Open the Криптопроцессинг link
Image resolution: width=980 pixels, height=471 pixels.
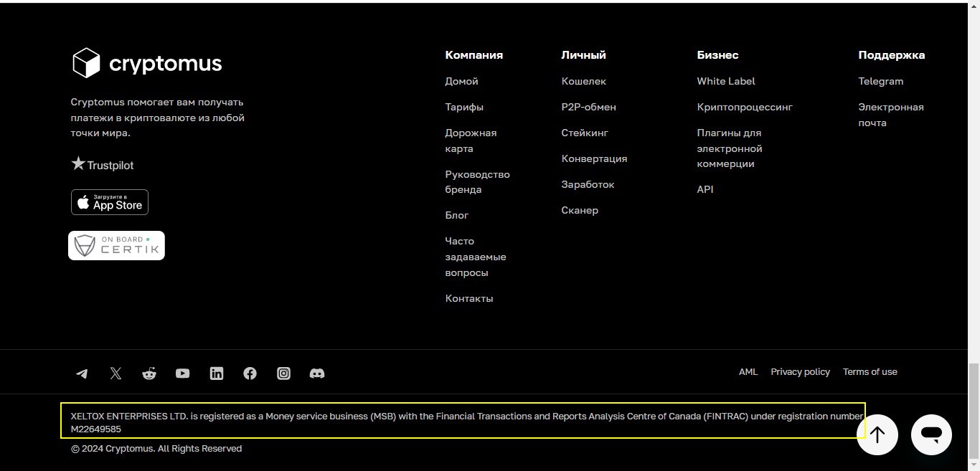coord(745,107)
